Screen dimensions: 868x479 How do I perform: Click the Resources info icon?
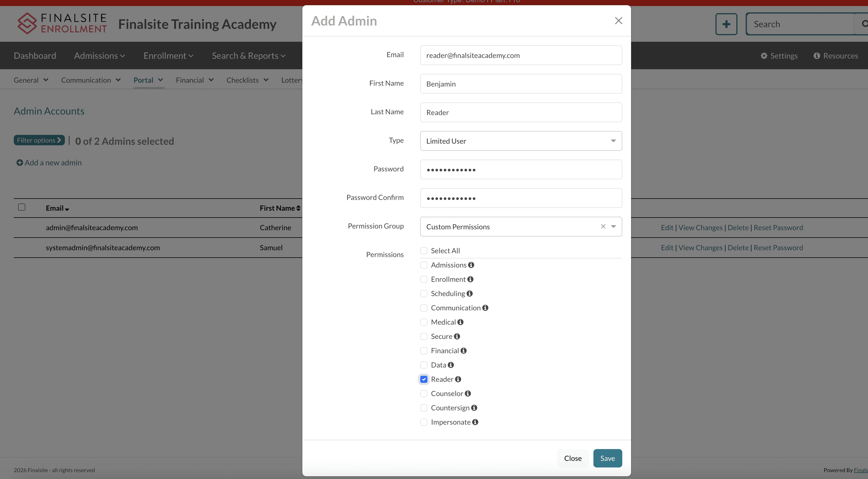817,55
